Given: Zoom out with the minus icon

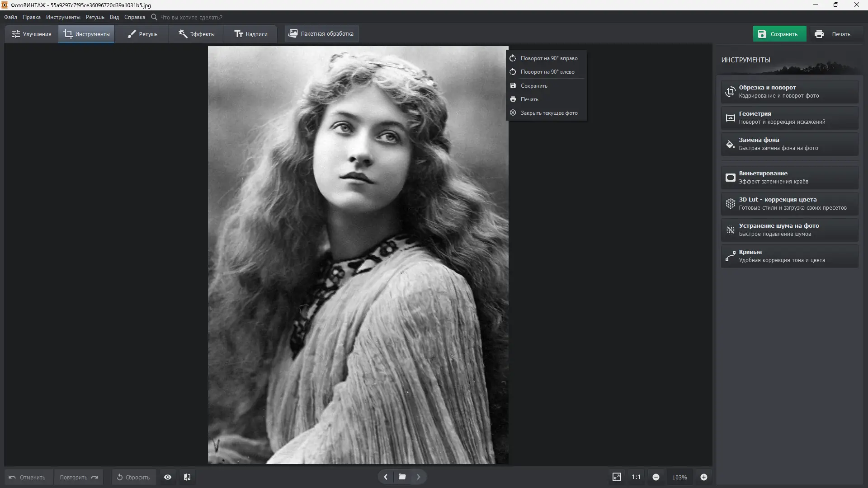Looking at the screenshot, I should point(656,477).
